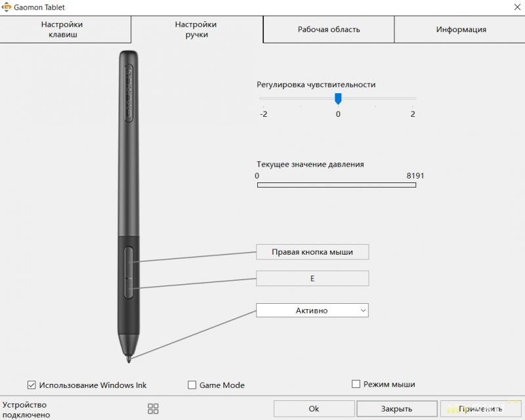Click the 2 label on sensitivity slider
The image size is (525, 420).
tap(413, 114)
